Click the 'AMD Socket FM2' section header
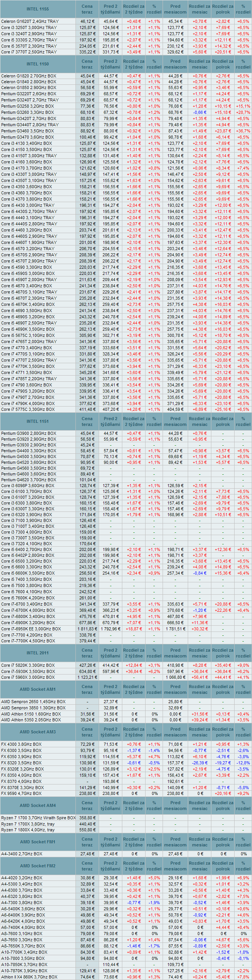This screenshot has width=252, height=980. click(38, 866)
